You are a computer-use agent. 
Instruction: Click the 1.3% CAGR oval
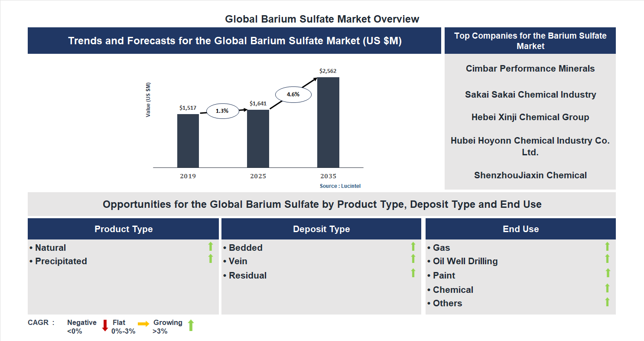pos(222,111)
